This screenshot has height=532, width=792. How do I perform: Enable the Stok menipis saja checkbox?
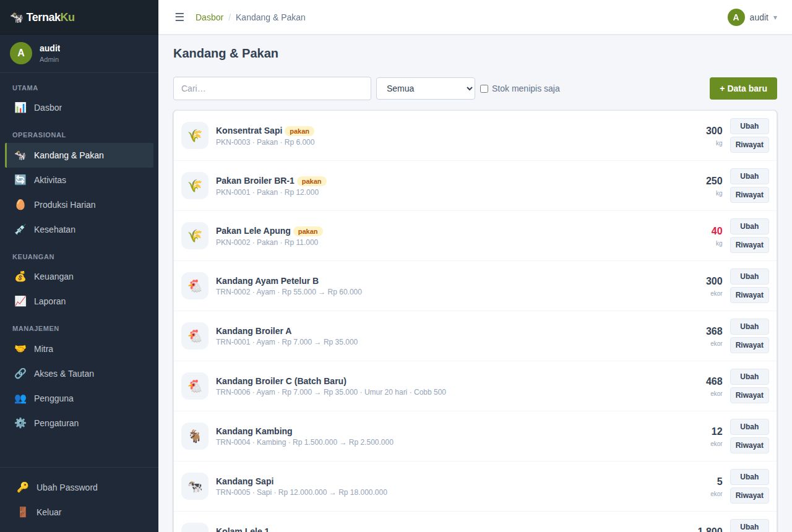[484, 88]
